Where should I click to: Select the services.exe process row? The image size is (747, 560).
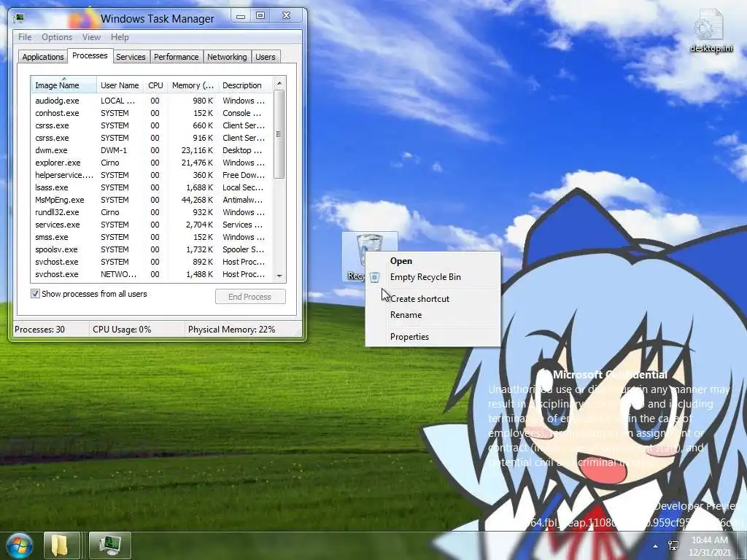coord(152,225)
